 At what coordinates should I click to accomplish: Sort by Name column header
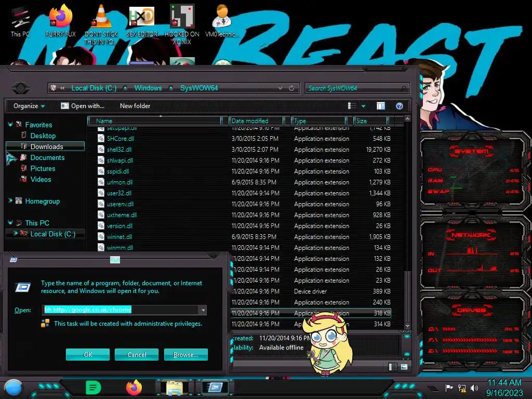click(x=154, y=121)
